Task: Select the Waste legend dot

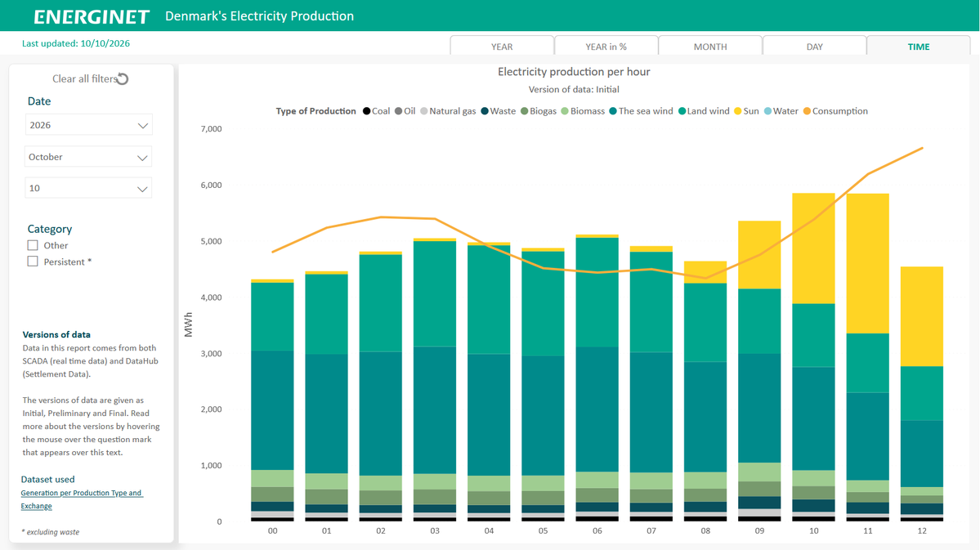Action: pos(485,111)
